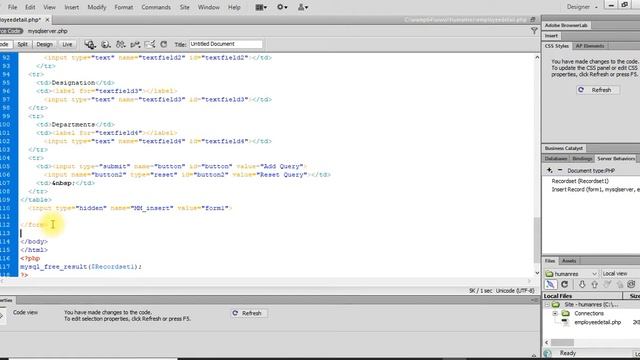Open the Adobe BrowserLab panel tab
This screenshot has height=360, width=640.
pos(566,25)
